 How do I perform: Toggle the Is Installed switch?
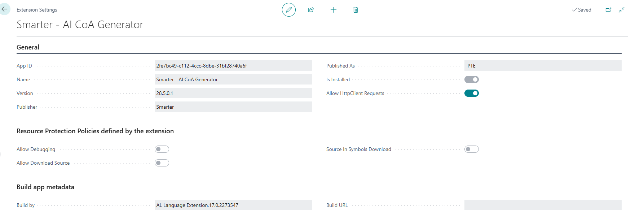click(x=472, y=79)
